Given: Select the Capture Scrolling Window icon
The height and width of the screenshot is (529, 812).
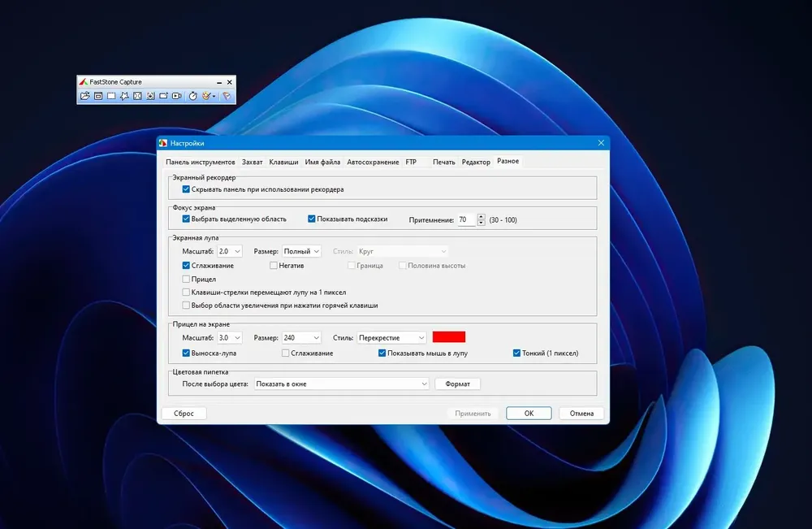Looking at the screenshot, I should pyautogui.click(x=150, y=96).
